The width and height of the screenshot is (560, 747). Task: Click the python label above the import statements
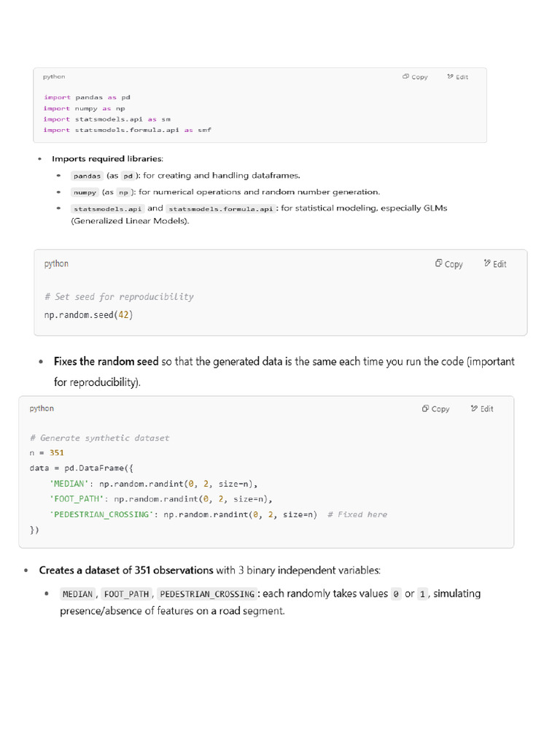click(54, 77)
